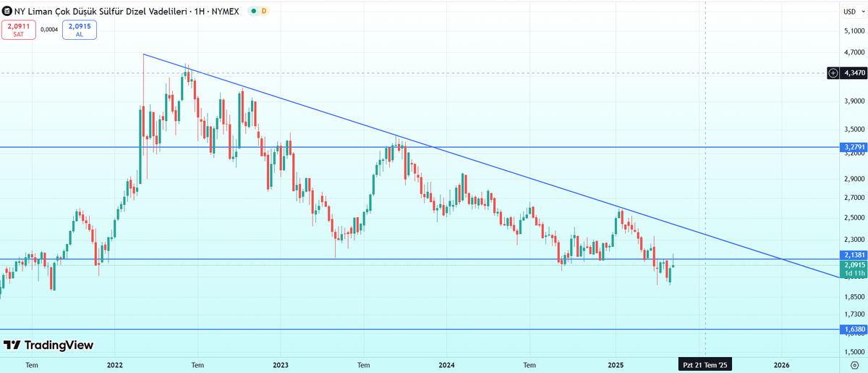Viewport: 868px width, 373px height.
Task: Click the blue 2,0915 AL buy button
Action: tap(80, 30)
